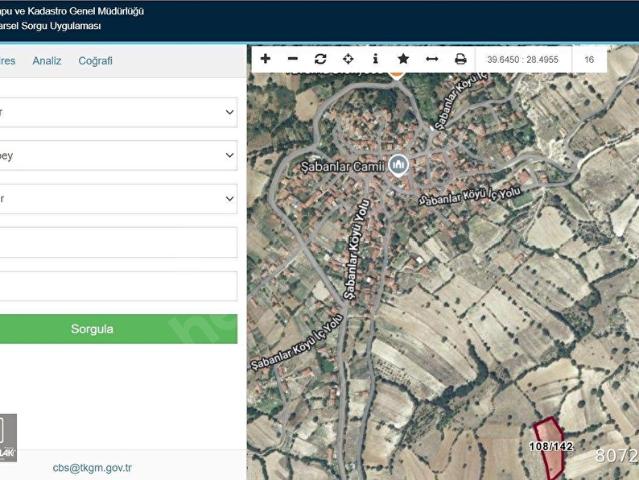The height and width of the screenshot is (480, 639).
Task: Open map information icon
Action: pyautogui.click(x=375, y=59)
